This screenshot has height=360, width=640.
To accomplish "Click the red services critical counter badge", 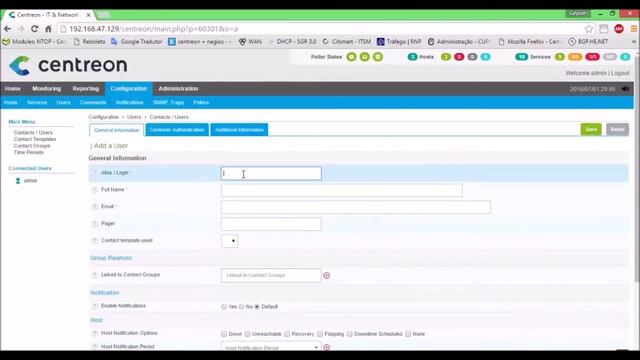I will click(x=592, y=57).
